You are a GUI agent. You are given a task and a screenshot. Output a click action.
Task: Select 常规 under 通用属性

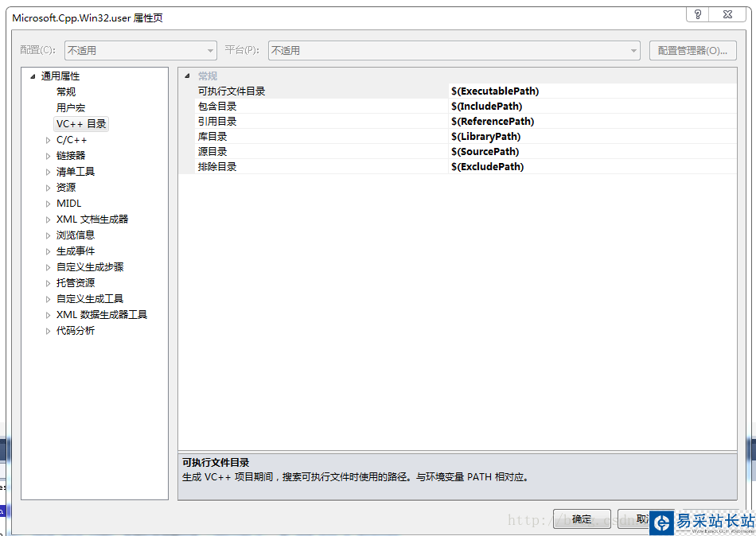click(66, 92)
